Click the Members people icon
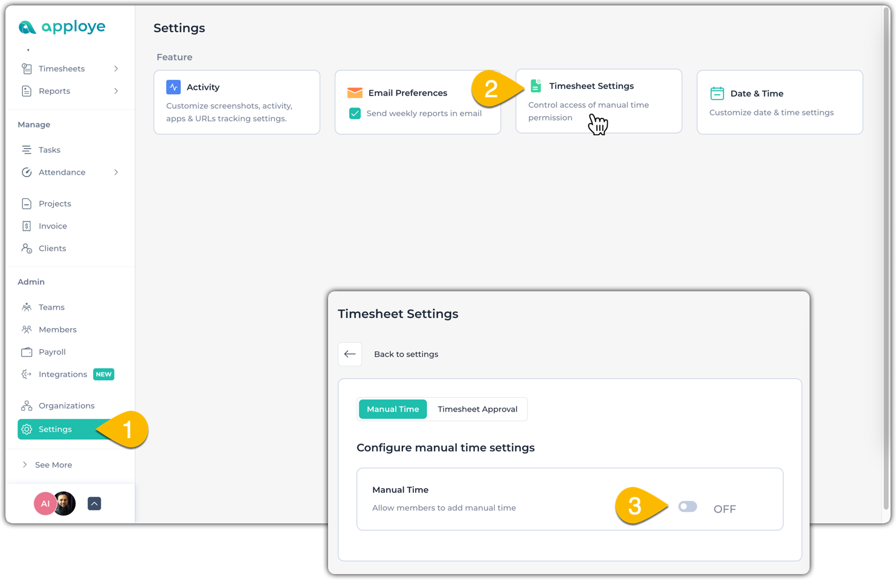The width and height of the screenshot is (896, 588). click(27, 329)
